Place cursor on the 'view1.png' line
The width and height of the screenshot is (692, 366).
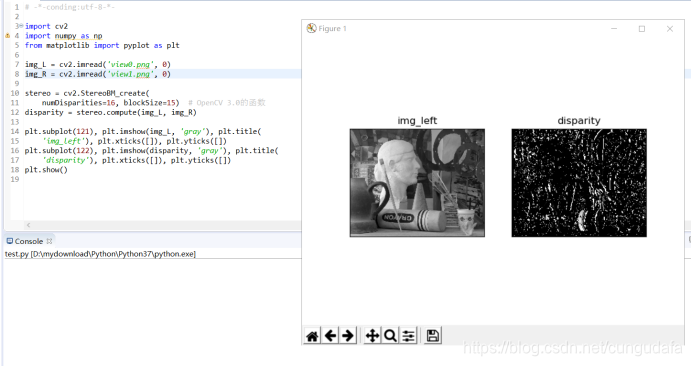coord(98,74)
